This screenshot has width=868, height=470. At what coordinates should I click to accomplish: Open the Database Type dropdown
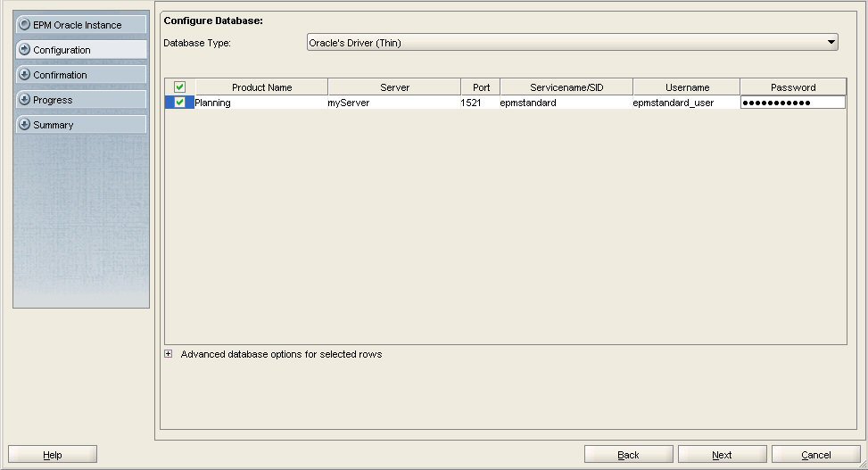(573, 42)
